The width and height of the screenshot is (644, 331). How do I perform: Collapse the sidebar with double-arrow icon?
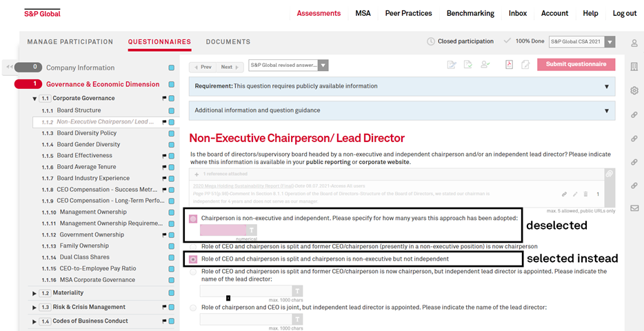coord(9,67)
